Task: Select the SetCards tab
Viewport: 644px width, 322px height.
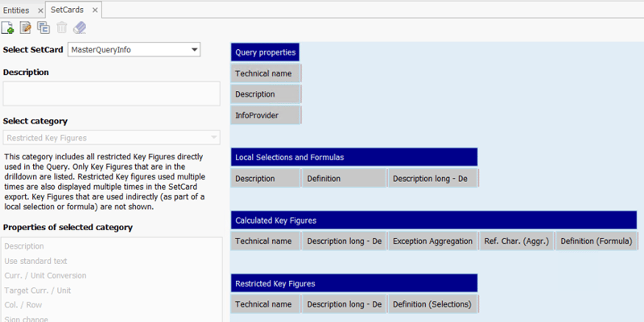Action: point(67,10)
